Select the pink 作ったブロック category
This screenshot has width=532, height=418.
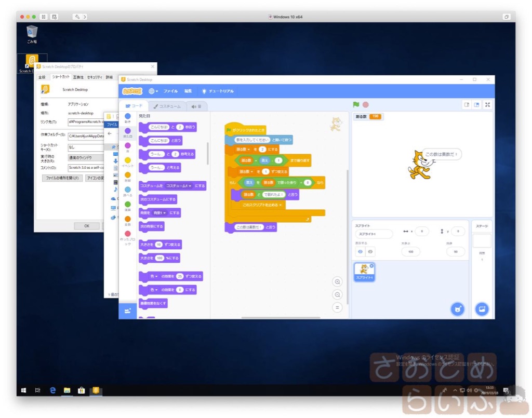pos(128,234)
